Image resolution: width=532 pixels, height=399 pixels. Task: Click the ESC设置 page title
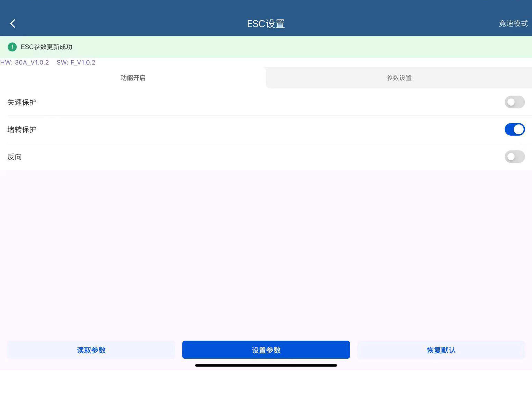click(x=266, y=24)
